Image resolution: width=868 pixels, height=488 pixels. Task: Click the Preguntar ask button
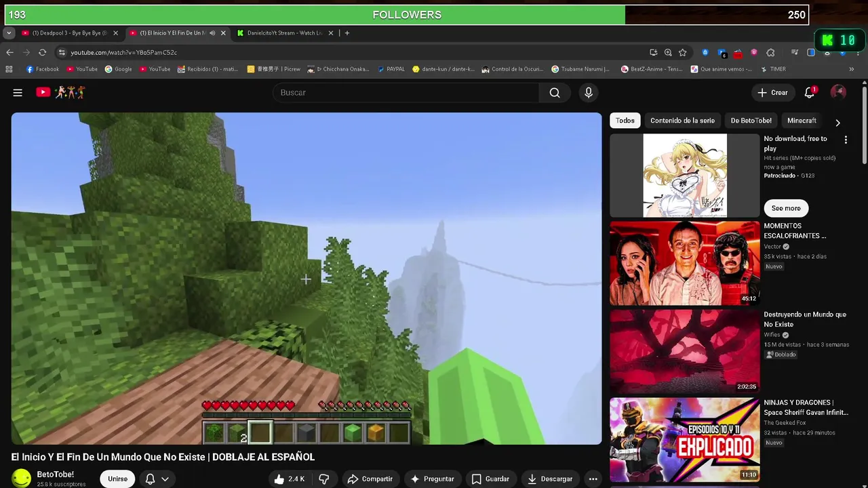click(x=432, y=479)
